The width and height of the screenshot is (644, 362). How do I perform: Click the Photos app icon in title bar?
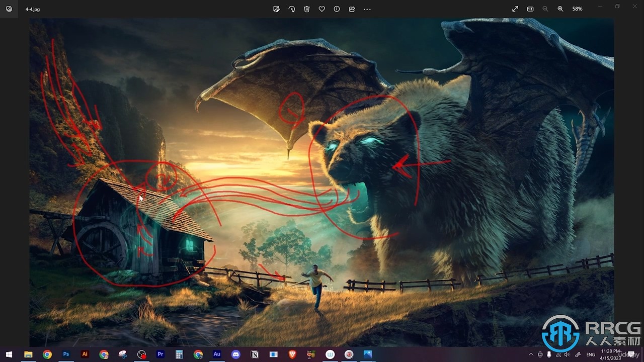[x=9, y=9]
